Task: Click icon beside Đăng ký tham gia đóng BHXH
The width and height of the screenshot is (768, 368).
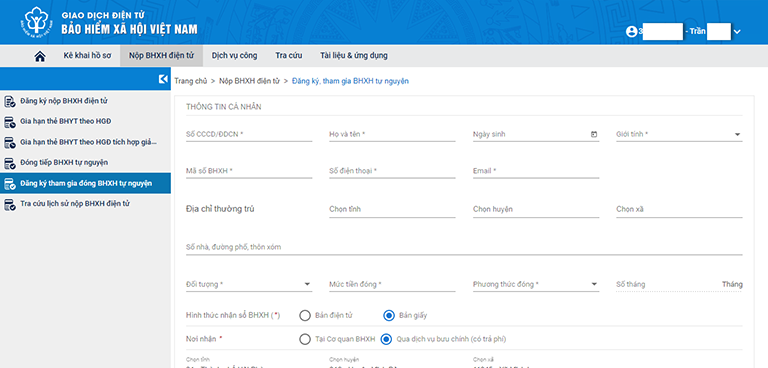Action: point(10,183)
